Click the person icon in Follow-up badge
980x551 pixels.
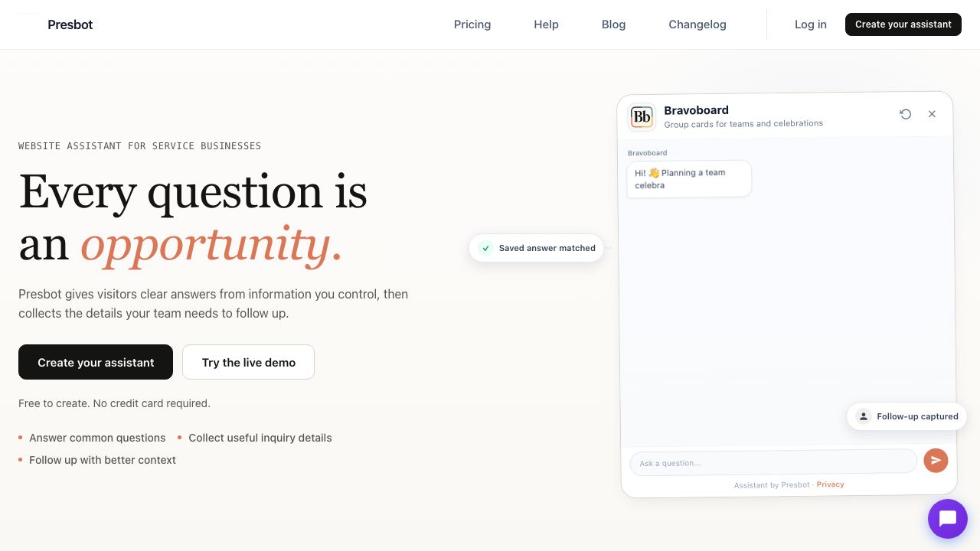[x=864, y=416]
